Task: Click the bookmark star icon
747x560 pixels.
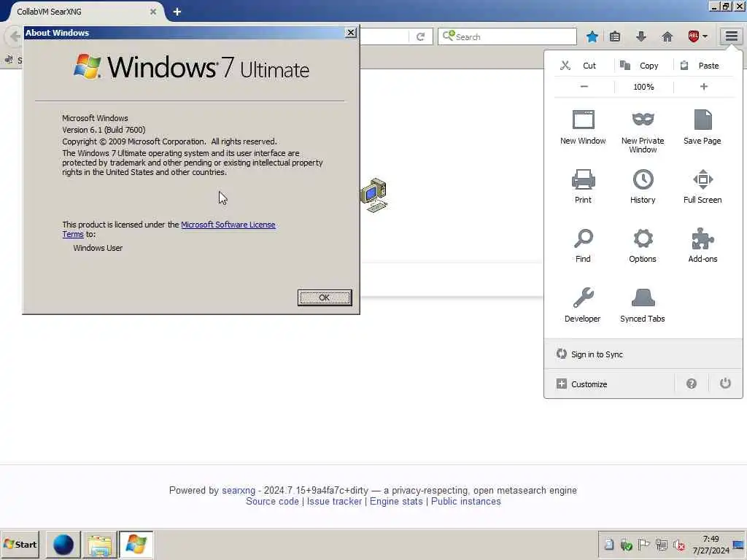Action: (592, 36)
